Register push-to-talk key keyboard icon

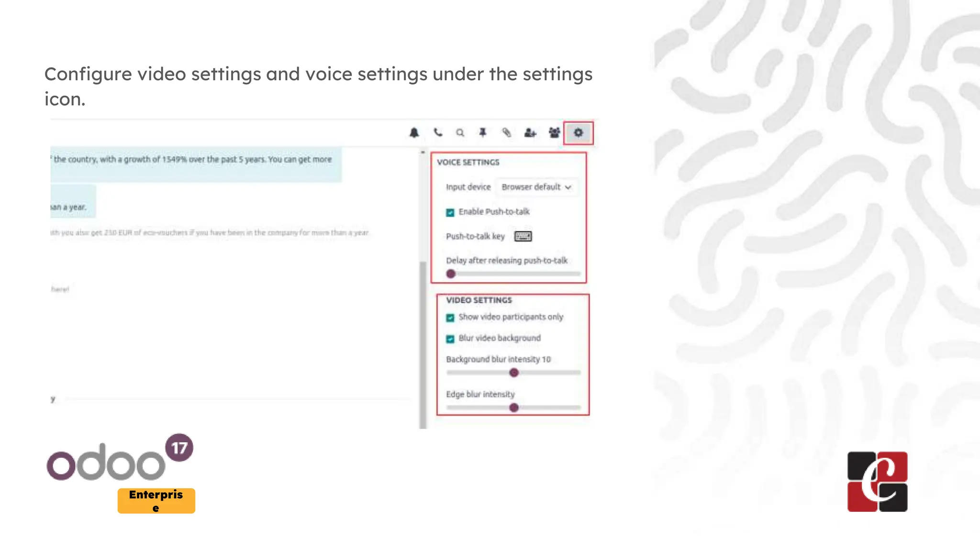(523, 236)
